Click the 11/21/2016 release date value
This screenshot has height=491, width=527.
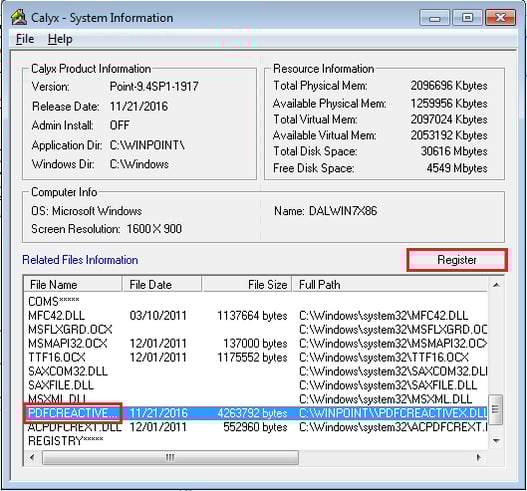pos(139,106)
